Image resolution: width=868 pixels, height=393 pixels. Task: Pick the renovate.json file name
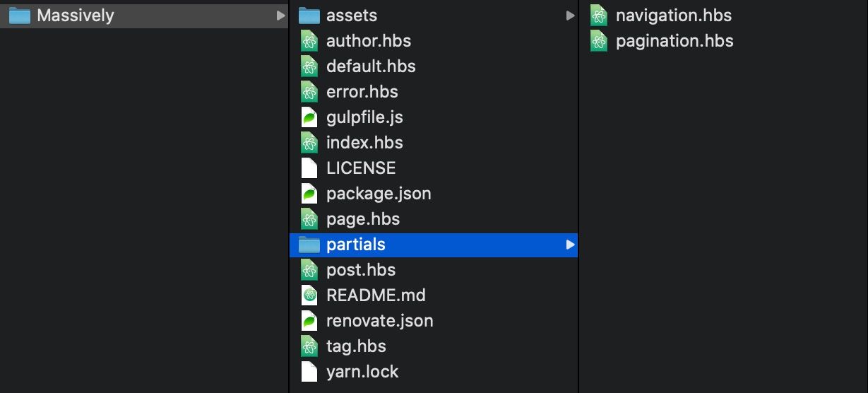click(x=379, y=321)
